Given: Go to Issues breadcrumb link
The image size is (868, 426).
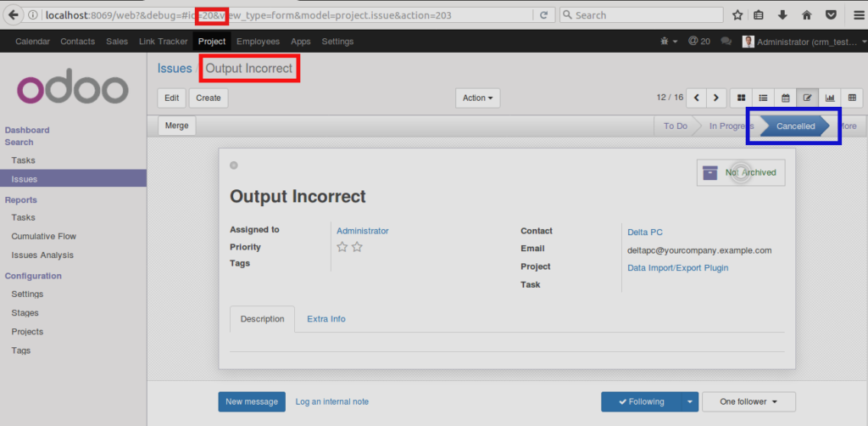Looking at the screenshot, I should pos(175,69).
